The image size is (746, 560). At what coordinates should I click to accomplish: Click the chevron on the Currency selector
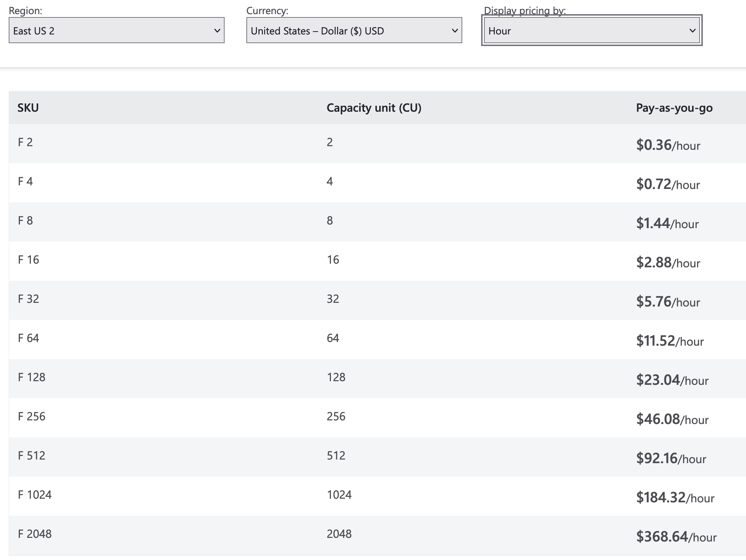pos(455,31)
